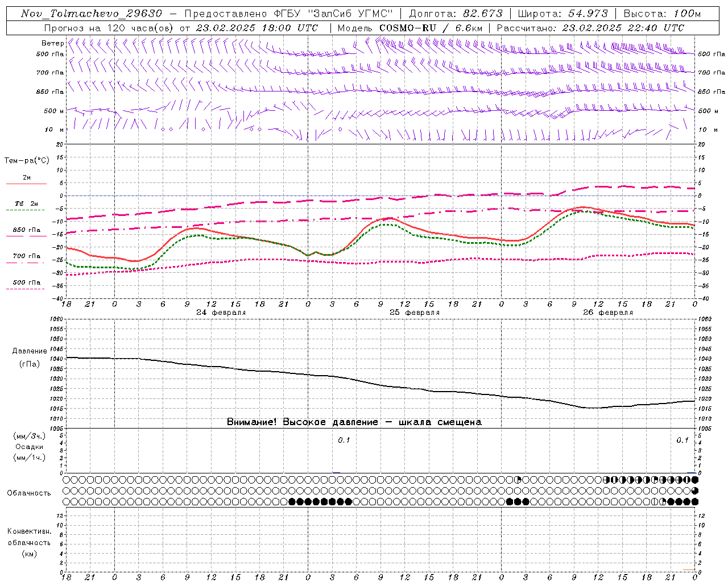The height and width of the screenshot is (582, 728).
Task: Click the 'Рассчитано: 23.02.2025 22:40 UTC' timestamp
Action: tap(590, 28)
